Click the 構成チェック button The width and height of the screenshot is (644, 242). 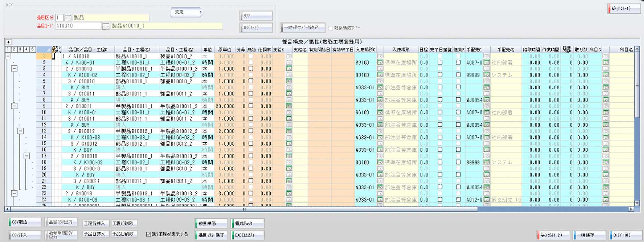click(247, 223)
